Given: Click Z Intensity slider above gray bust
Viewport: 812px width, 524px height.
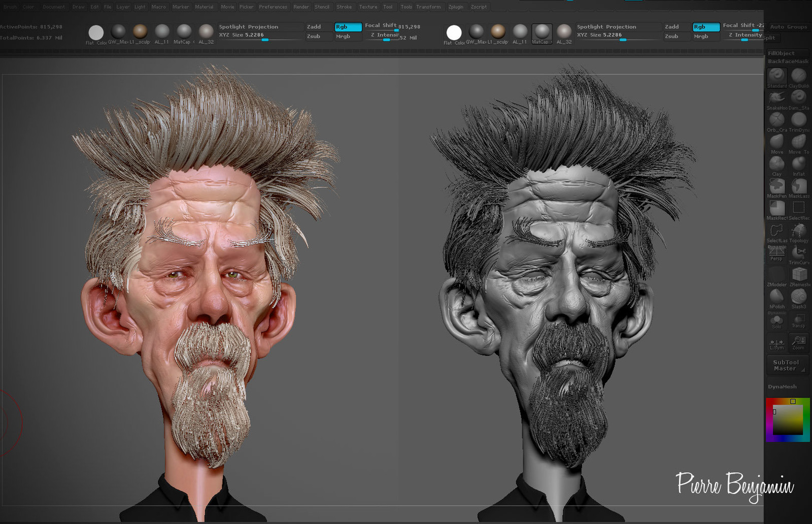Looking at the screenshot, I should coord(742,36).
